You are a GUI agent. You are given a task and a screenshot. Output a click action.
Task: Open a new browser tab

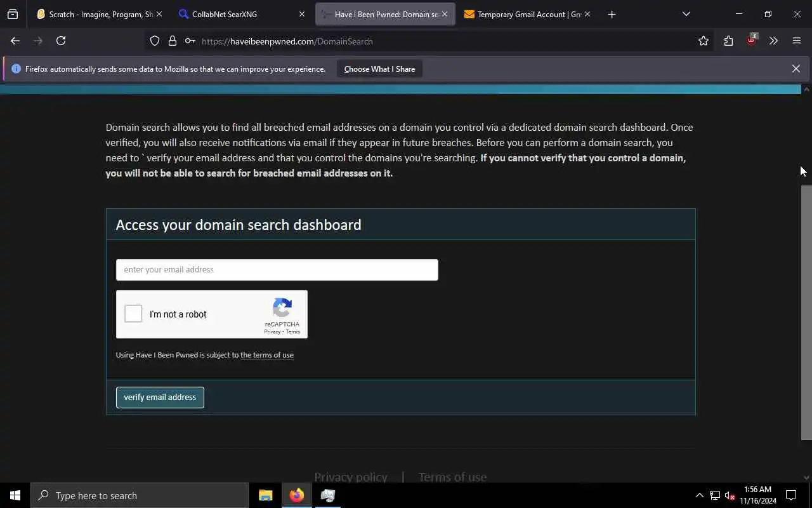point(612,14)
